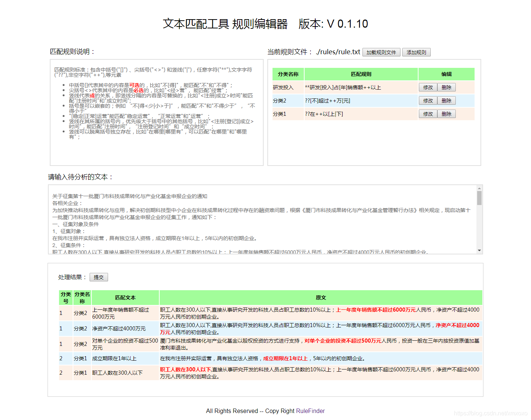Click the ./rules/rule.txt file path
The image size is (531, 420).
[x=338, y=52]
